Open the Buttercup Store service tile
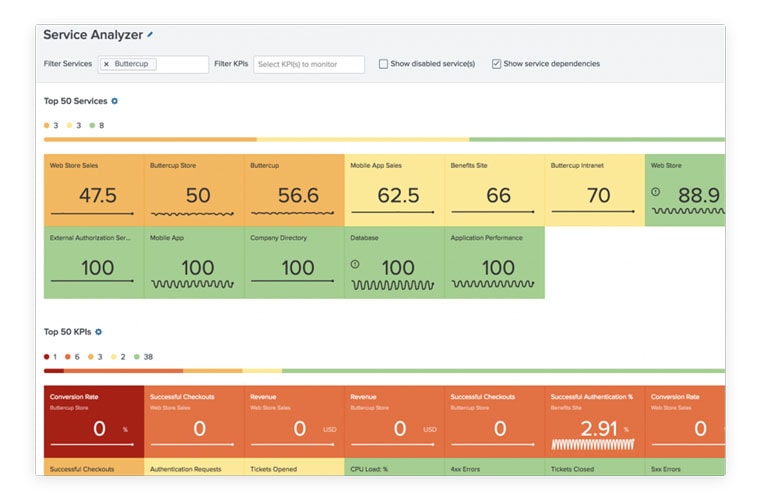Image resolution: width=760 pixels, height=500 pixels. point(194,190)
